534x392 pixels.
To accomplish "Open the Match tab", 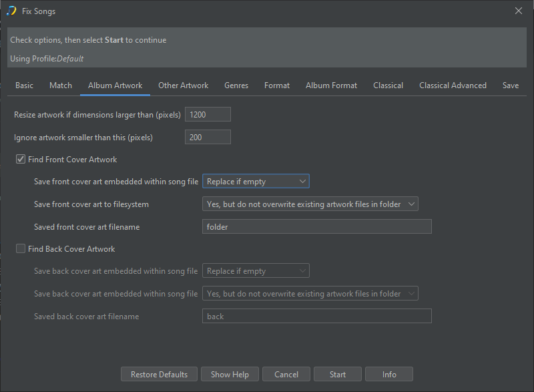I will pos(61,85).
